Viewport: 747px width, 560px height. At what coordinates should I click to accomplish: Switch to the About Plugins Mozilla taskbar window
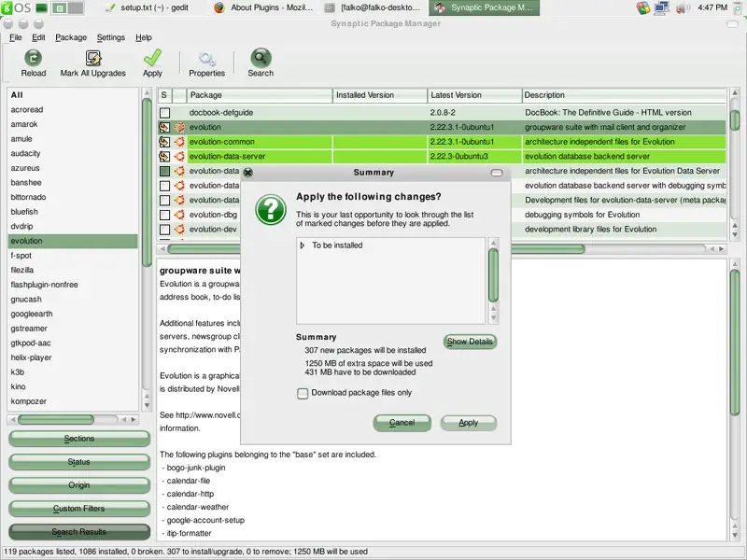(264, 7)
